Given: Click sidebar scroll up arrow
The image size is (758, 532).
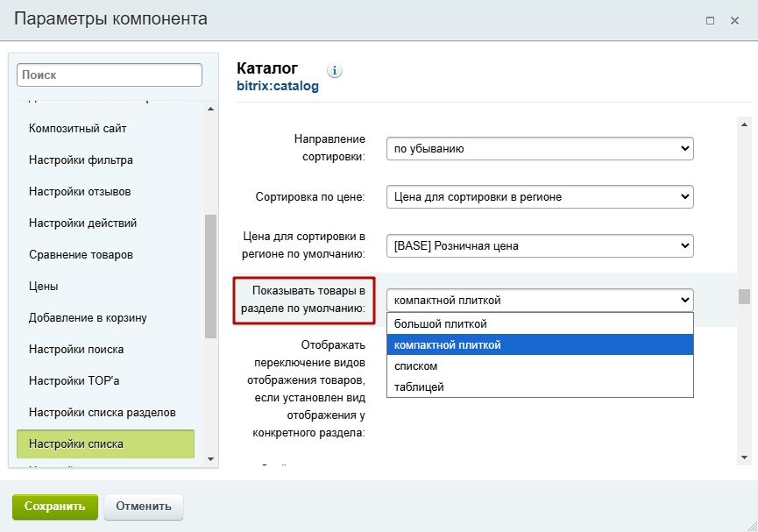Looking at the screenshot, I should point(211,109).
